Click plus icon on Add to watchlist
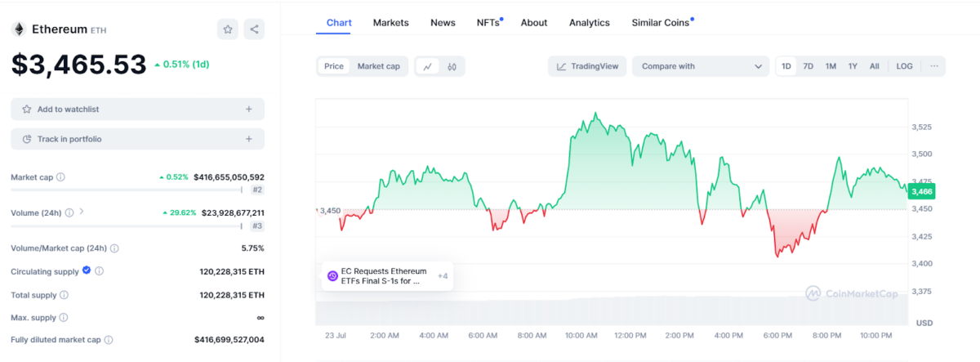This screenshot has height=362, width=980. click(249, 109)
